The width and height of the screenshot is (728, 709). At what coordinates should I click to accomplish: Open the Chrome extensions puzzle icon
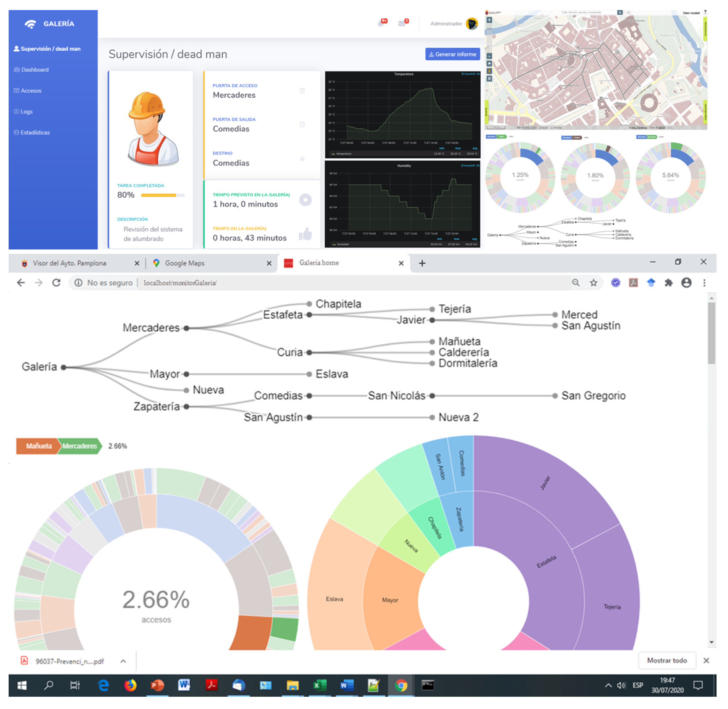pyautogui.click(x=668, y=283)
